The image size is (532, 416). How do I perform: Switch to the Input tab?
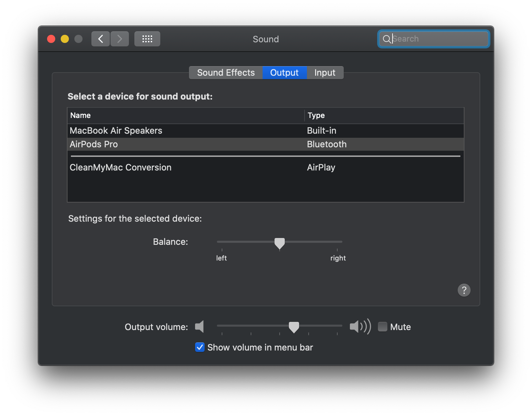click(324, 72)
